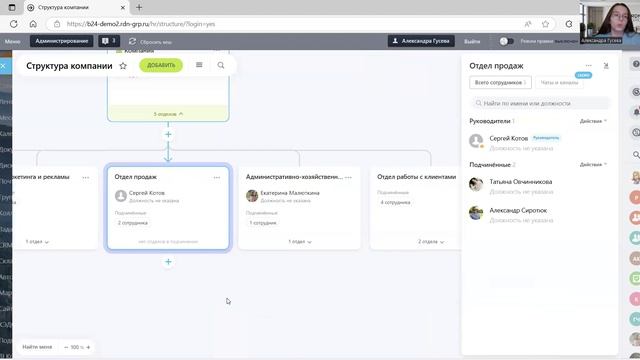Open Администрирование in admin top bar
The height and width of the screenshot is (360, 640).
click(62, 41)
